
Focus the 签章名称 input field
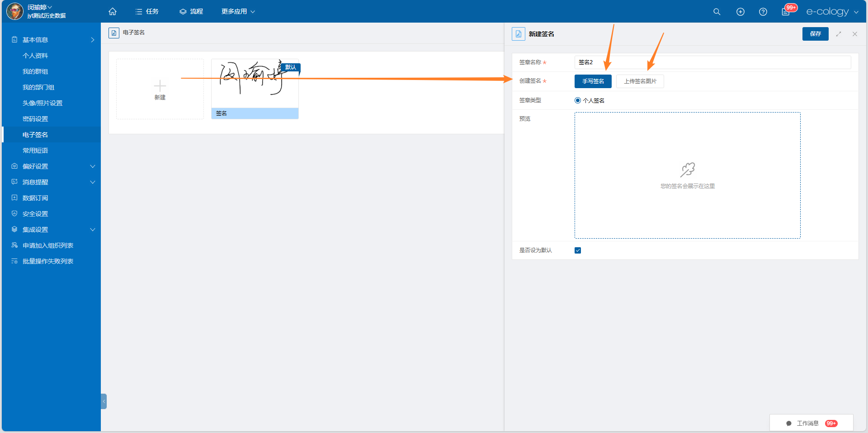(713, 62)
